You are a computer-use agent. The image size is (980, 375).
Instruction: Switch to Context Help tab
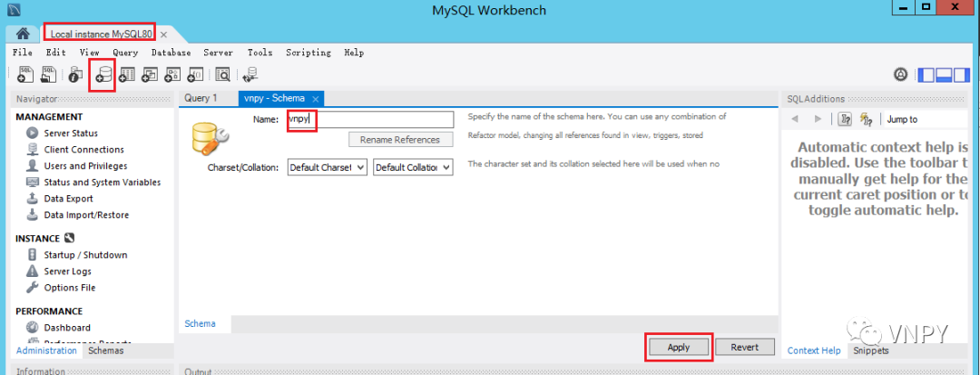coord(814,350)
